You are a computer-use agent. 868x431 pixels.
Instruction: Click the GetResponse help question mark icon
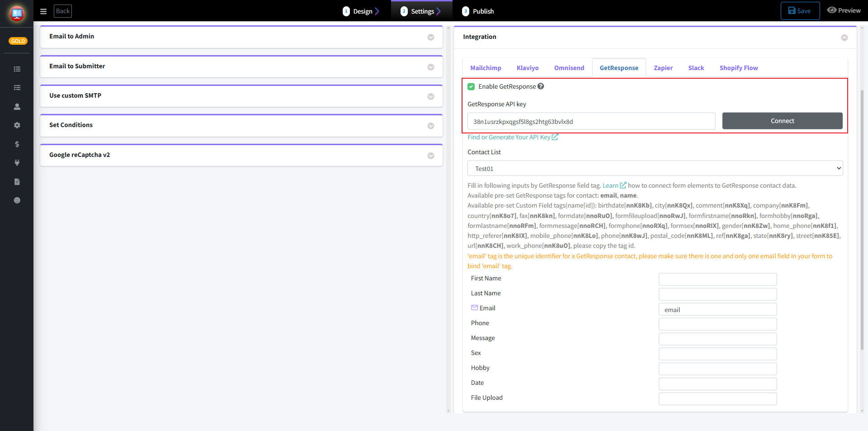(541, 86)
